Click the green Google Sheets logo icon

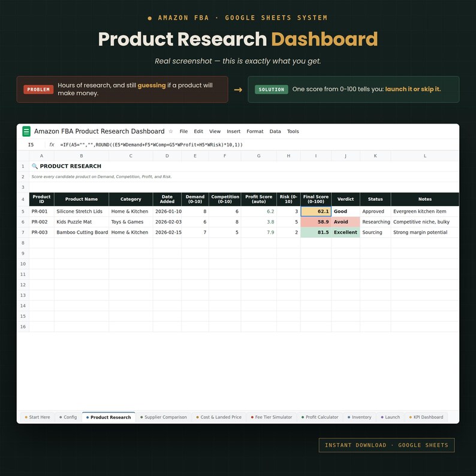click(x=26, y=131)
